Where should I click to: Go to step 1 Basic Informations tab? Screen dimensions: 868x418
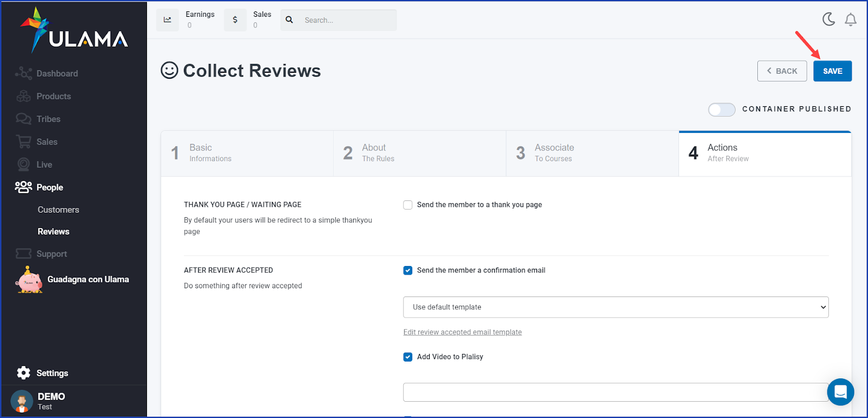[247, 153]
